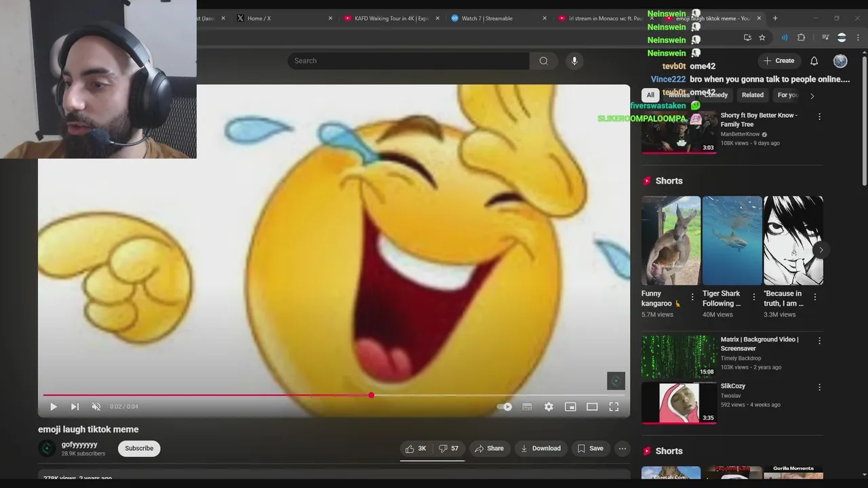Open more actions menu next to Save
Viewport: 868px width, 488px height.
623,449
